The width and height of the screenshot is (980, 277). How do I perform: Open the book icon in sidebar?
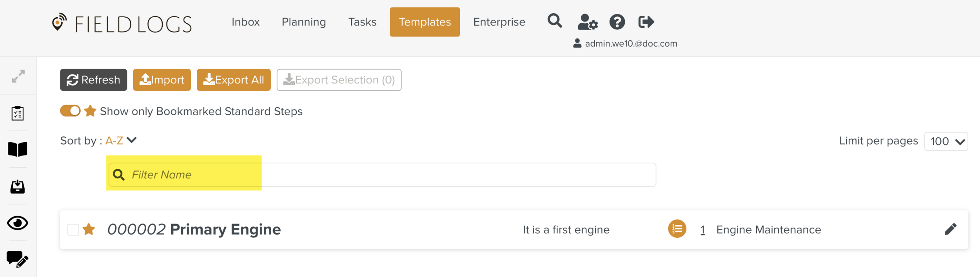coord(18,149)
